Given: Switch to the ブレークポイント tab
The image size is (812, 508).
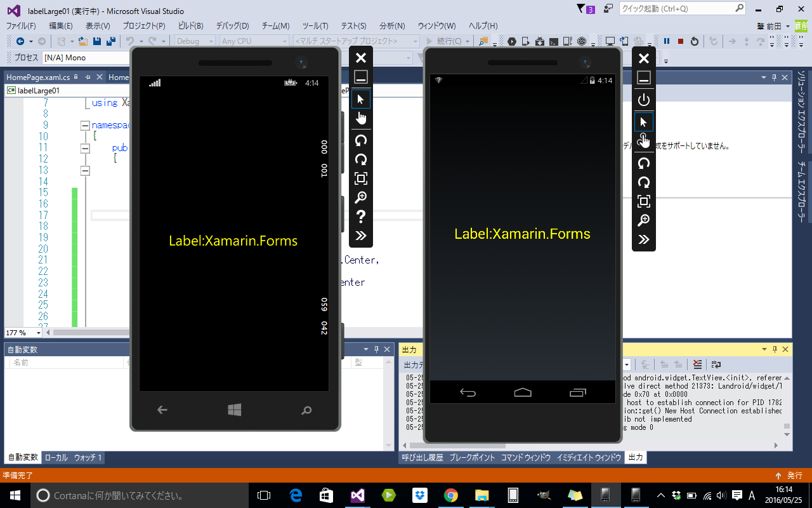Looking at the screenshot, I should (x=472, y=457).
